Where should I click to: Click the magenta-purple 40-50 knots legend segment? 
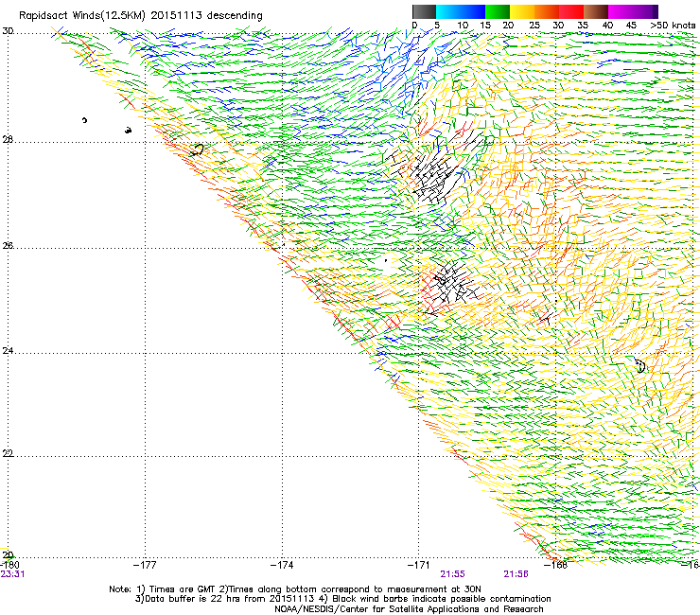[x=633, y=11]
